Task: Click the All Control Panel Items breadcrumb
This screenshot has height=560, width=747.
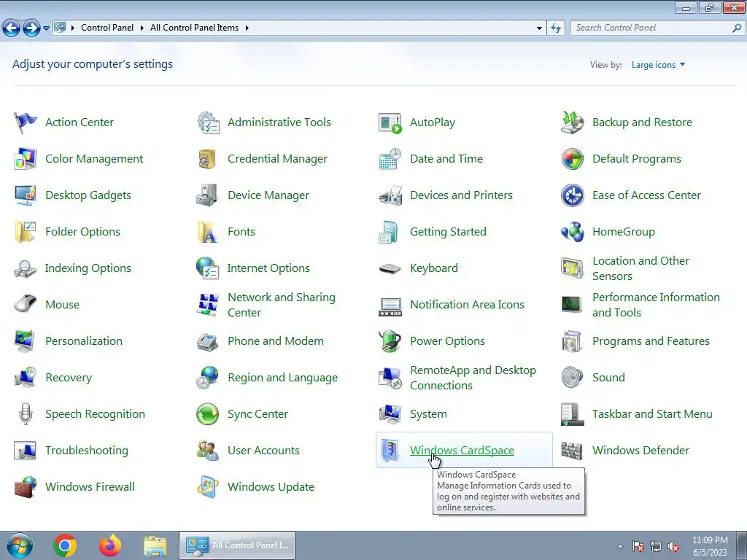Action: [194, 28]
